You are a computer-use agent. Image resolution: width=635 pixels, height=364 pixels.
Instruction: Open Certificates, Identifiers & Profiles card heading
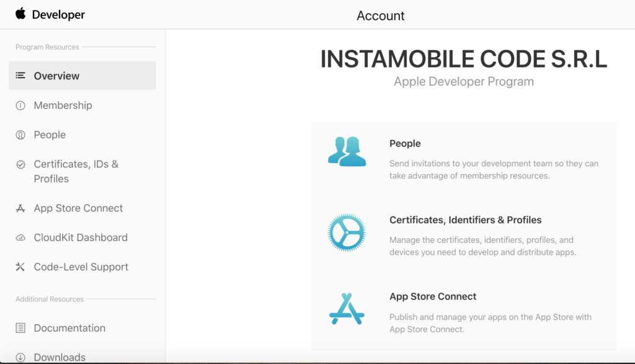[465, 220]
